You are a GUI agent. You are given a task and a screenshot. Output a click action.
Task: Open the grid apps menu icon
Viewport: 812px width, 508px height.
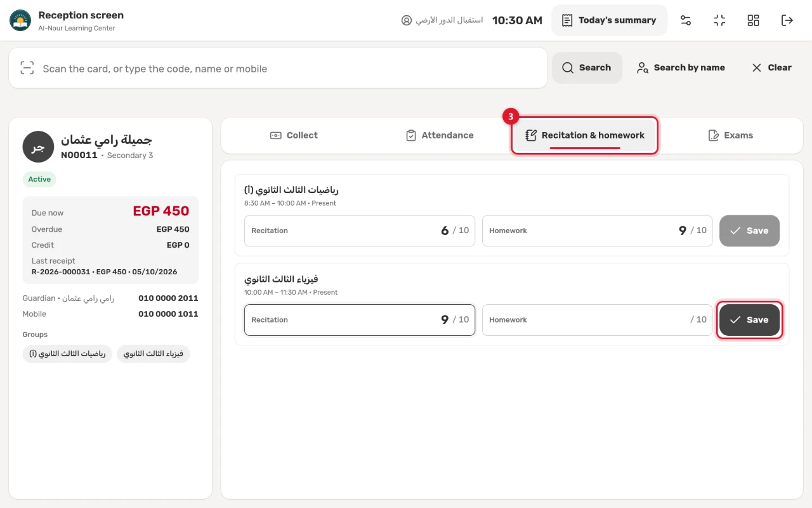[x=753, y=20]
